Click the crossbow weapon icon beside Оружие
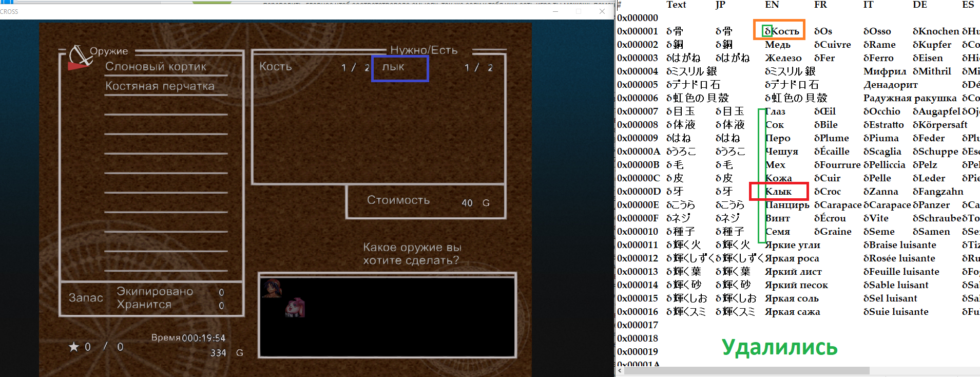Screen dimensions: 980x377 pyautogui.click(x=80, y=57)
